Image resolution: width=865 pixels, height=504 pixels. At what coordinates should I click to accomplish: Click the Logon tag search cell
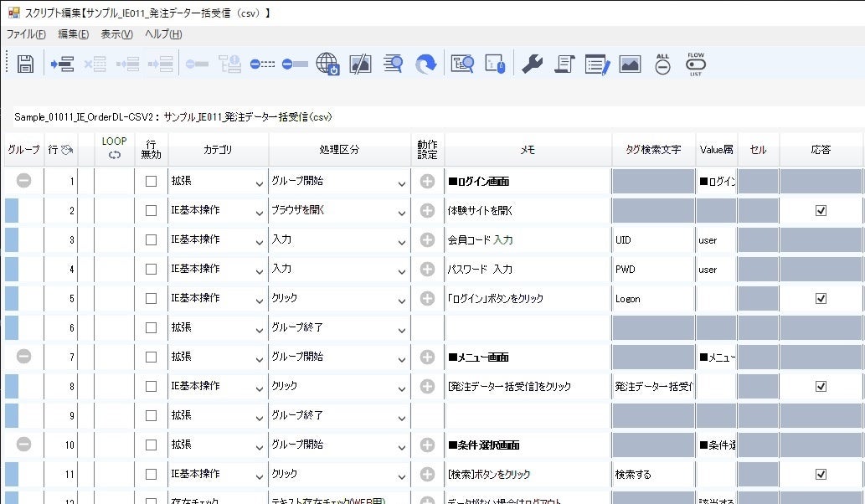(653, 298)
